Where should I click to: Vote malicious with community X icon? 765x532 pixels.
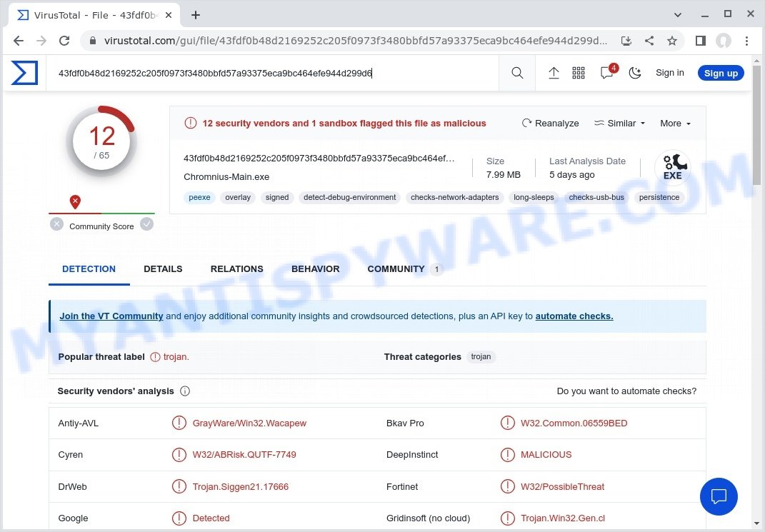point(56,224)
